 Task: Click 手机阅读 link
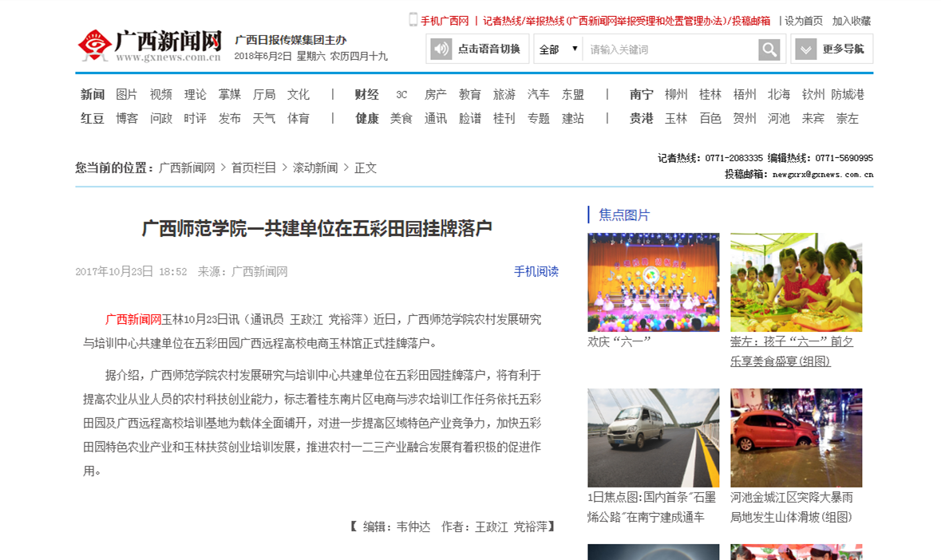point(536,271)
